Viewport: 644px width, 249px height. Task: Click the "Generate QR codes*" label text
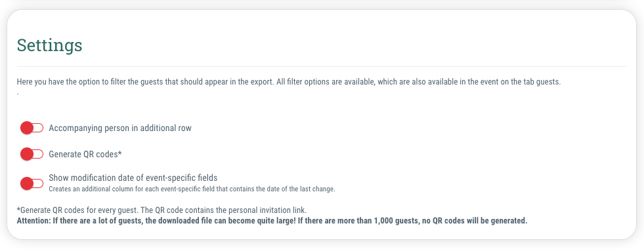coord(85,154)
